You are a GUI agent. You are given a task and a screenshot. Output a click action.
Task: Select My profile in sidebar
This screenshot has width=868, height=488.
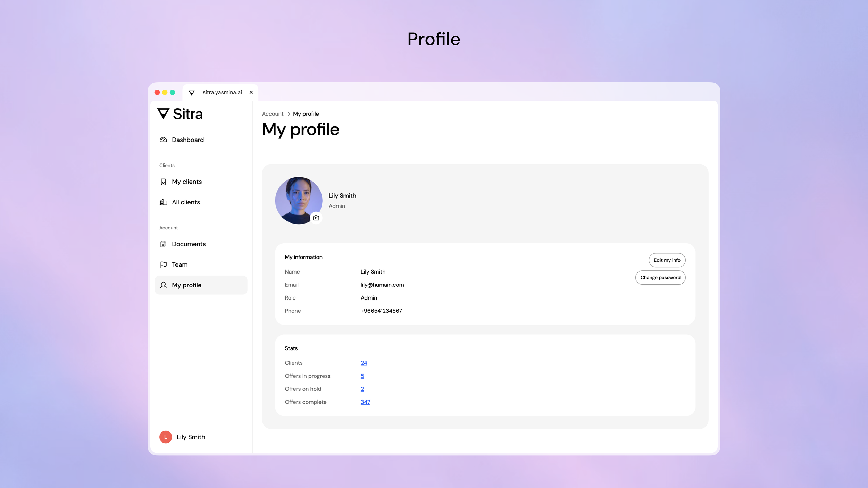[x=201, y=285]
